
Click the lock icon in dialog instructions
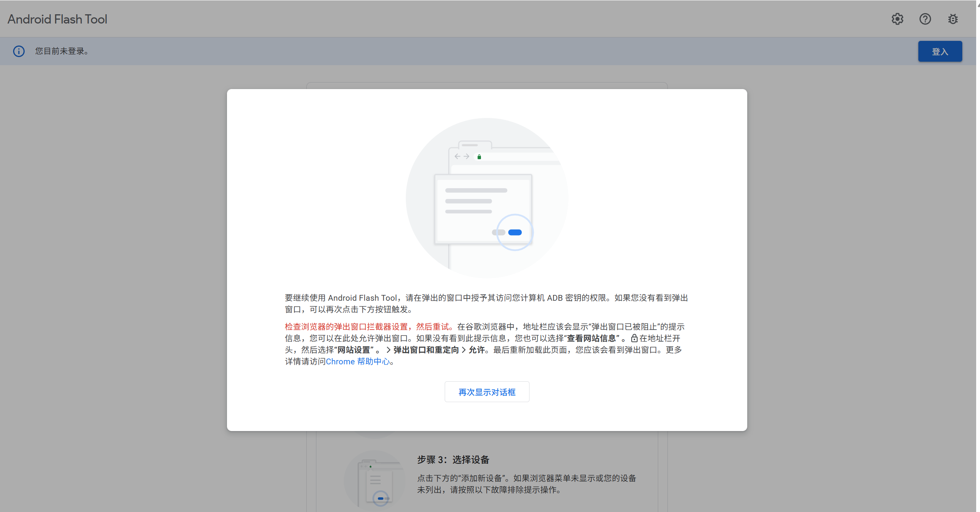pyautogui.click(x=634, y=338)
